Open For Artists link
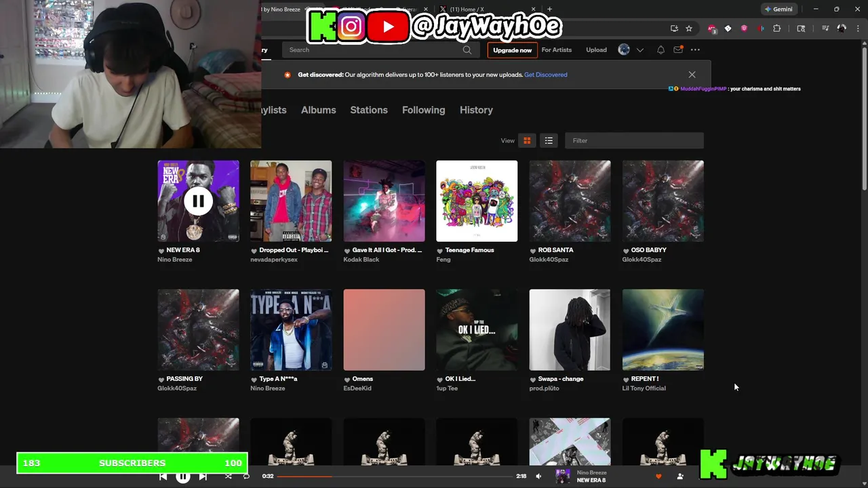 556,49
